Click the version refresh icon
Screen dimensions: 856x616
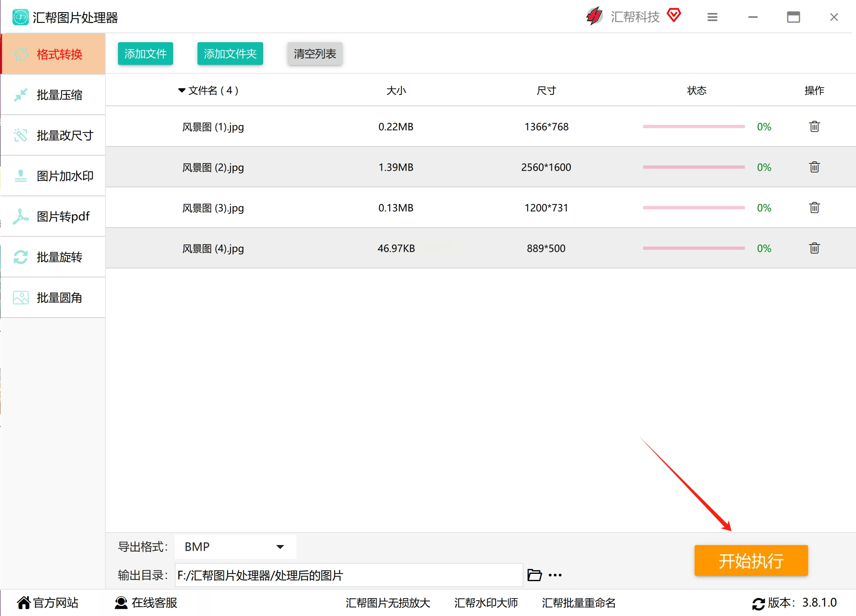pyautogui.click(x=758, y=603)
